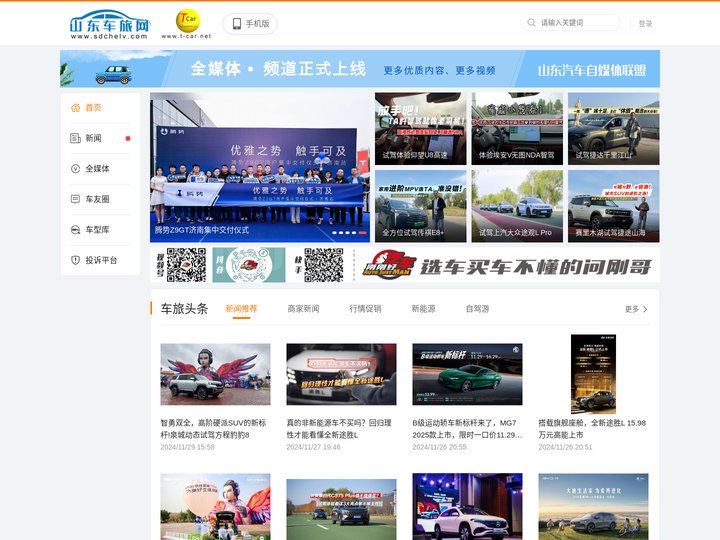Open 腾势Z9GT济南集中交付仪式 slide image
The height and width of the screenshot is (540, 720).
pos(259,167)
